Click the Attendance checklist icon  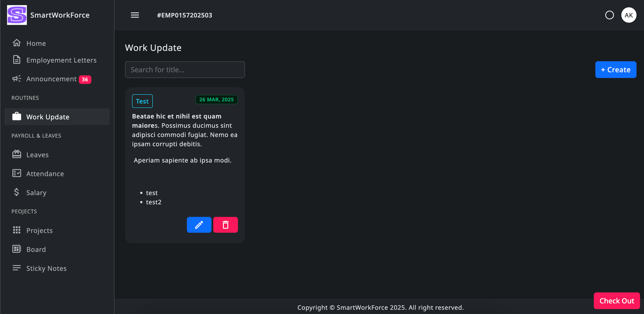click(17, 174)
